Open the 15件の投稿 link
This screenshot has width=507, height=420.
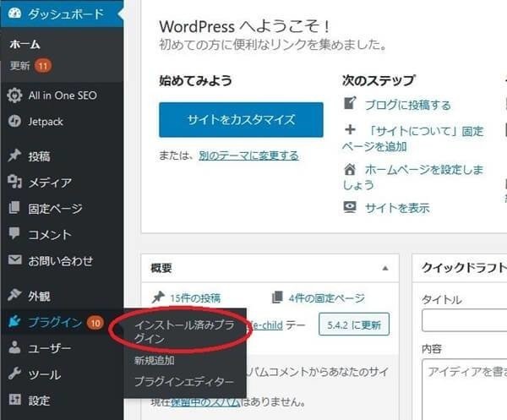pos(195,297)
